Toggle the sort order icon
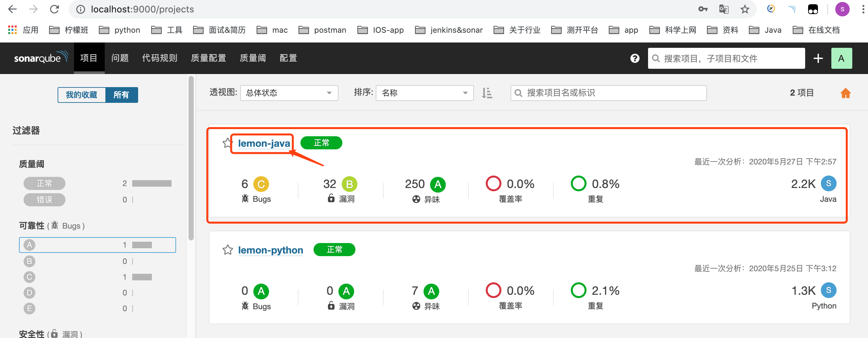This screenshot has width=868, height=338. point(487,93)
